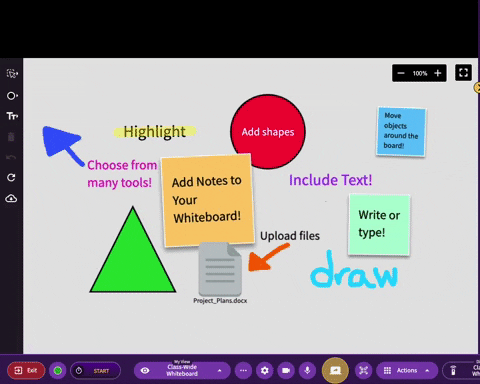Click the redo arrow icon
Screen dimensions: 480x384
tap(11, 177)
